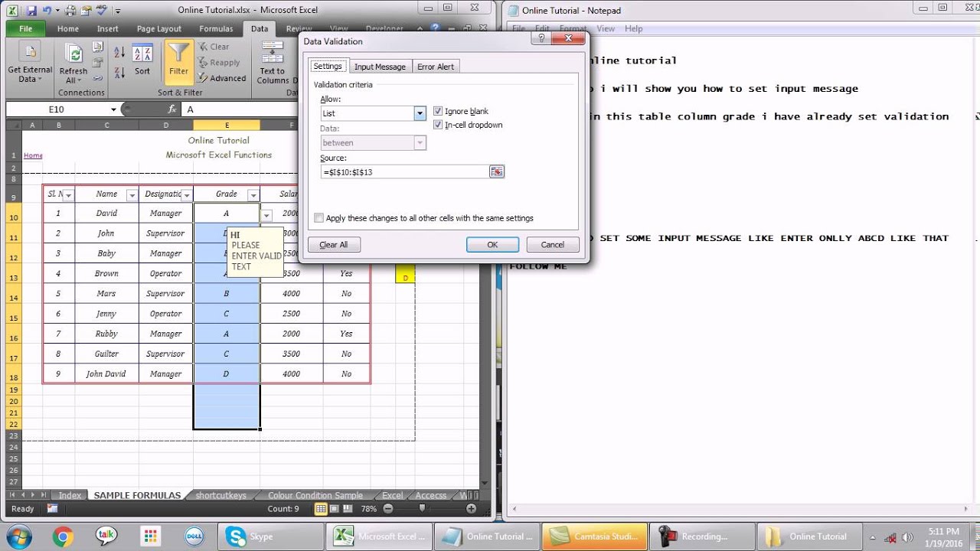Click the Save icon in Quick Access Toolbar
Viewport: 980px width, 551px height.
31,11
